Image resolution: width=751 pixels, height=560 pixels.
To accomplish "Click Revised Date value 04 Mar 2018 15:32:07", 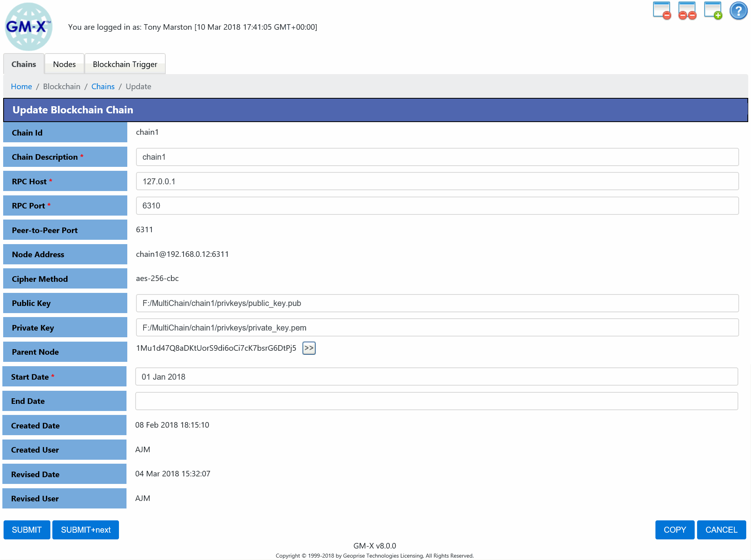I will pos(173,474).
